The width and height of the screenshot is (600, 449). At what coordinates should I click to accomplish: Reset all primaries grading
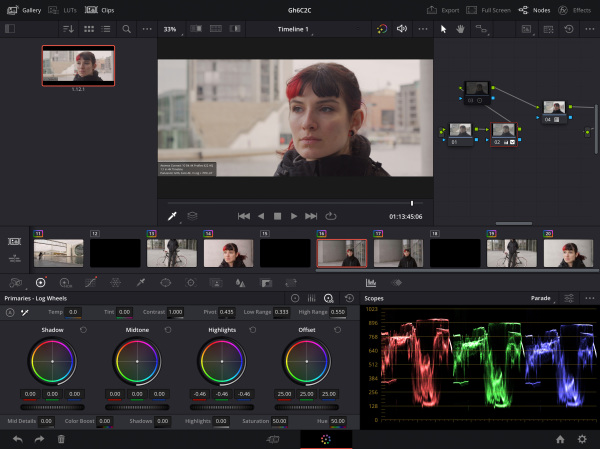pyautogui.click(x=349, y=298)
